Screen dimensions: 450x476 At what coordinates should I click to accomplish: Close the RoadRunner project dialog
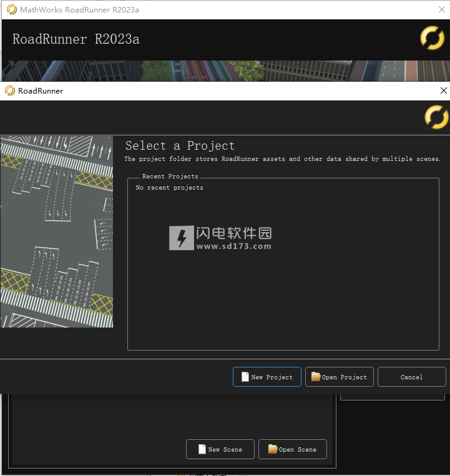coord(443,90)
